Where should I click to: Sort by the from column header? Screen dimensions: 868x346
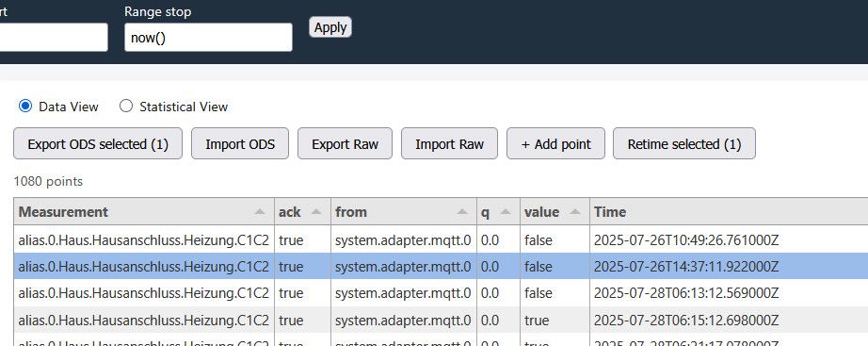tap(404, 211)
